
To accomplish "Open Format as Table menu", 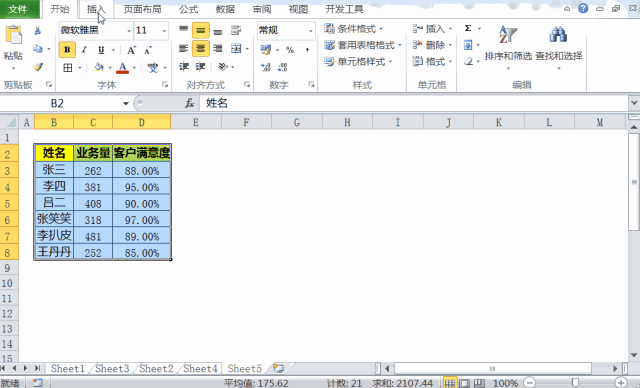I will pyautogui.click(x=363, y=45).
